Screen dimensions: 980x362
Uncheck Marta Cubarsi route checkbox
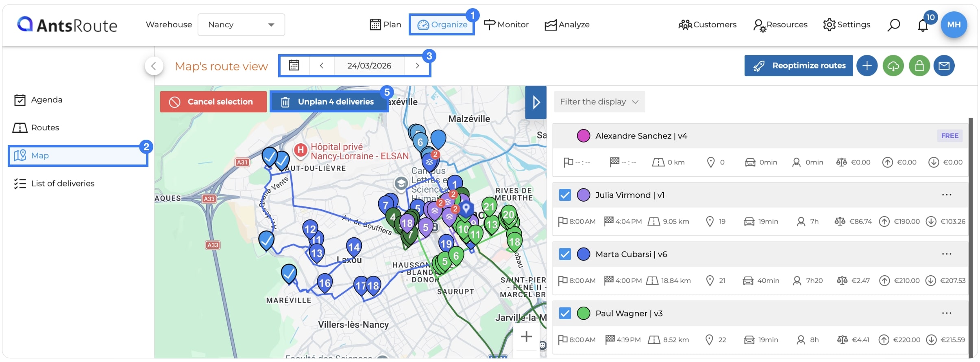(565, 254)
